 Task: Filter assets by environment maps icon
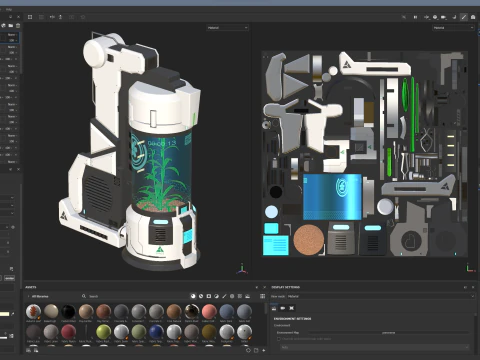tap(248, 296)
